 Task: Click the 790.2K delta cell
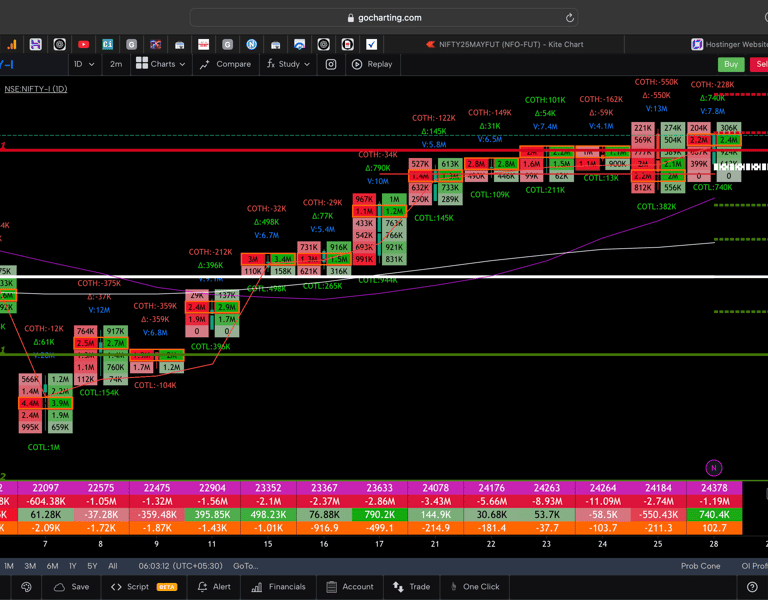pyautogui.click(x=380, y=515)
